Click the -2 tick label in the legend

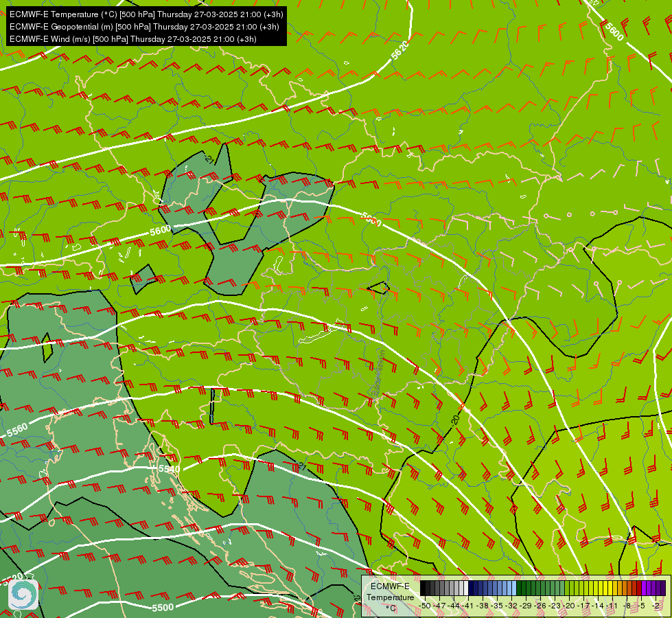(x=656, y=606)
